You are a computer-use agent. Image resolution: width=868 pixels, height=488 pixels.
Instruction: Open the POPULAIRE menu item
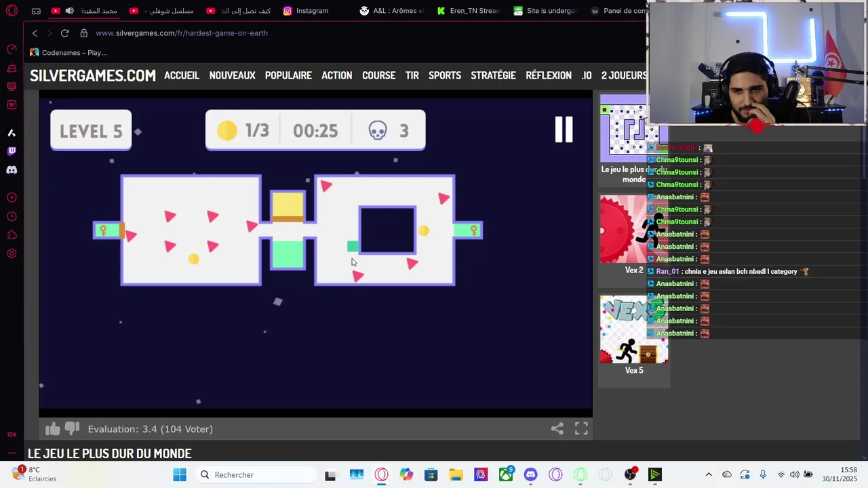288,75
